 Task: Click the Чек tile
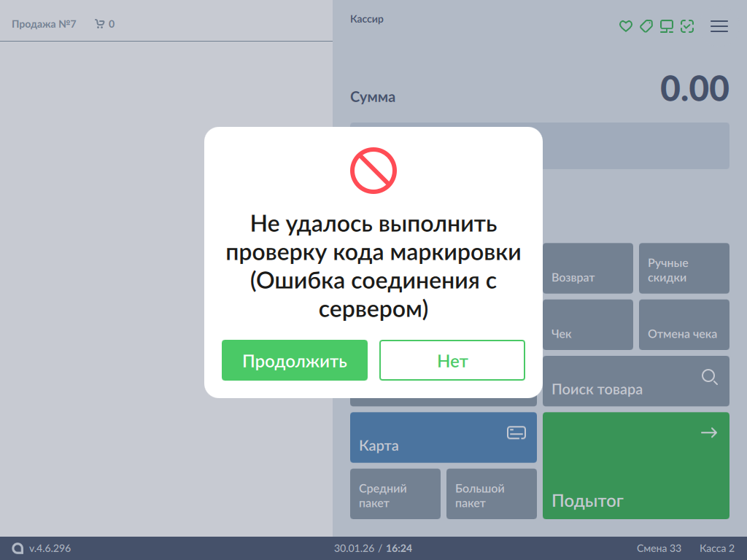tap(588, 325)
